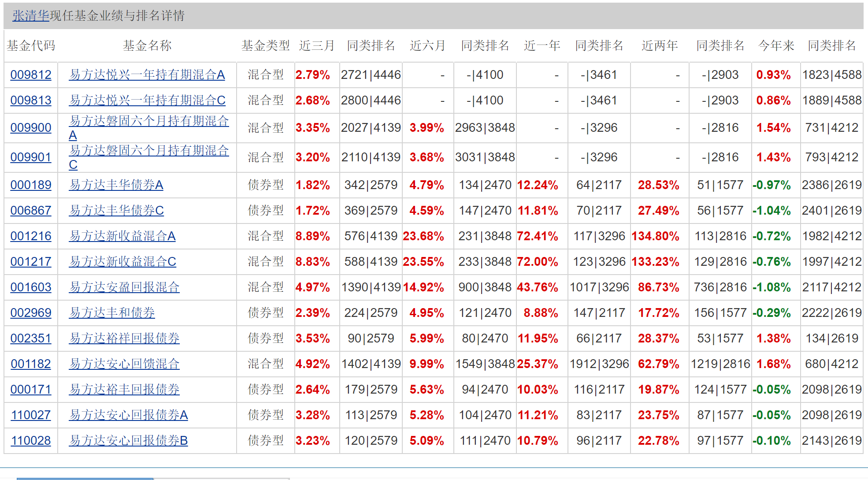Open 易方达丰华债券A fund link
This screenshot has height=480, width=868.
(x=116, y=185)
